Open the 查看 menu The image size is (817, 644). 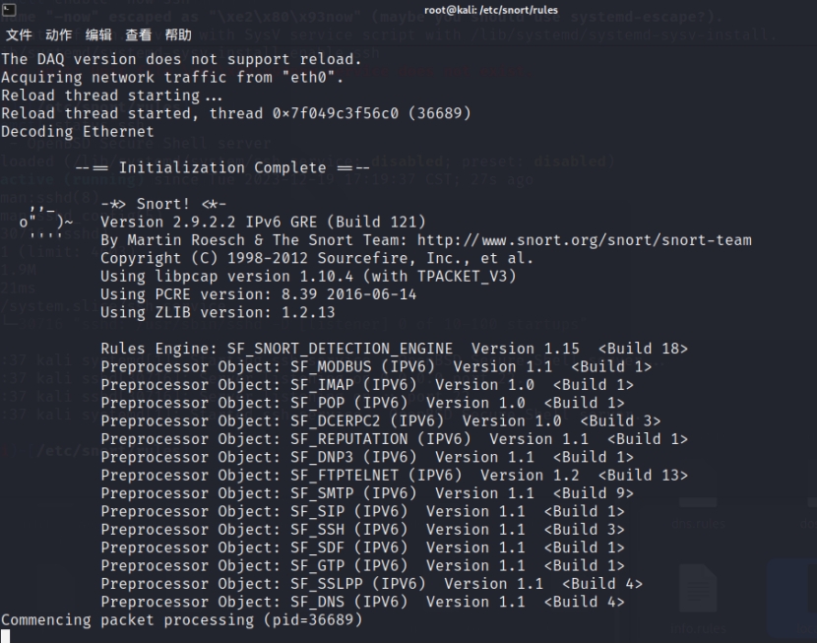click(x=138, y=35)
